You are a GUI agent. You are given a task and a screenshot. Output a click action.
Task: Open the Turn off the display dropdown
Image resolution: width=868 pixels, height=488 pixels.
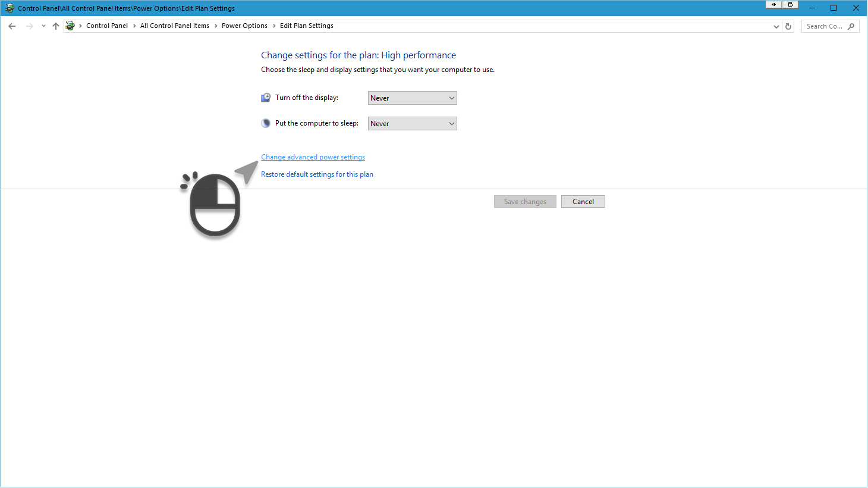tap(412, 98)
